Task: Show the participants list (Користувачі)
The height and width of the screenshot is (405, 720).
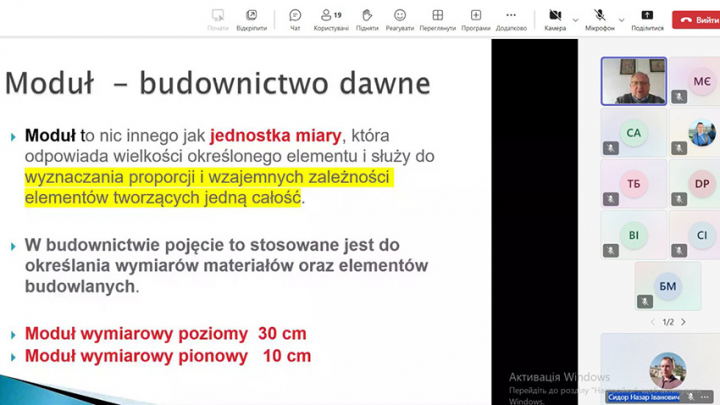Action: point(331,18)
